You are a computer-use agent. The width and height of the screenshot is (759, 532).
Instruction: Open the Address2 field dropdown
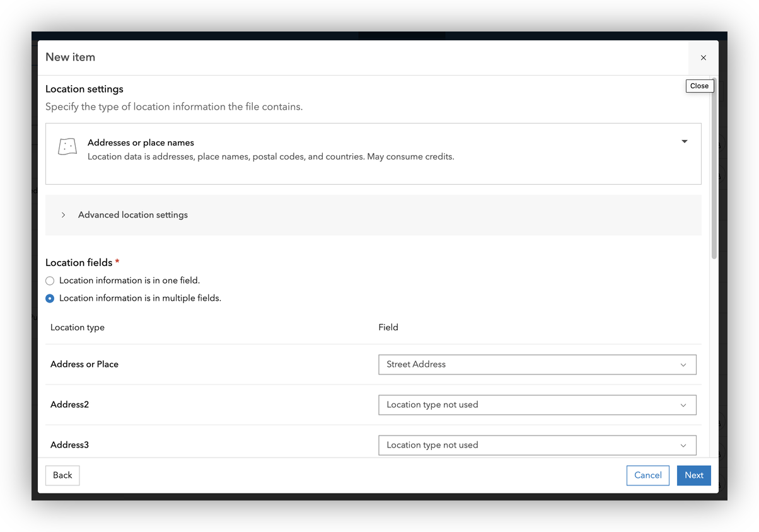pyautogui.click(x=536, y=405)
